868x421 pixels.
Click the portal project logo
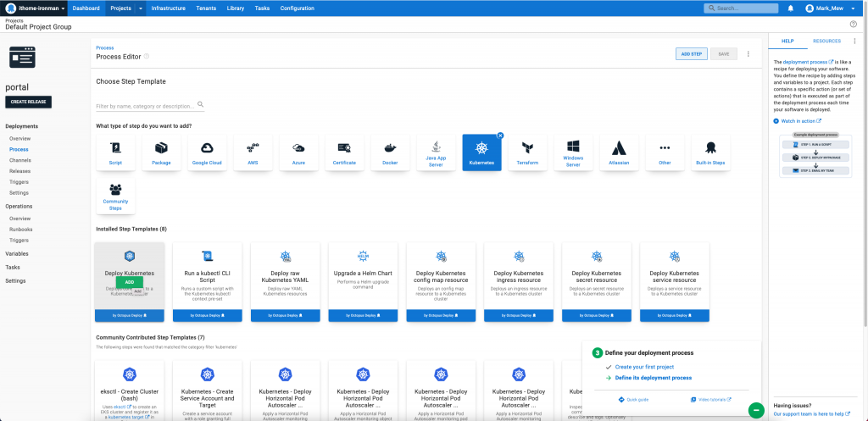(22, 57)
